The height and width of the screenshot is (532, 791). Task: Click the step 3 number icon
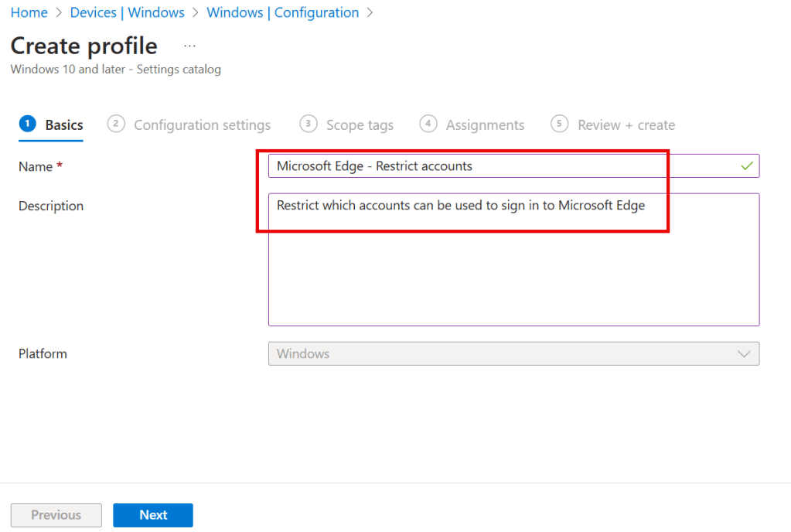[309, 124]
